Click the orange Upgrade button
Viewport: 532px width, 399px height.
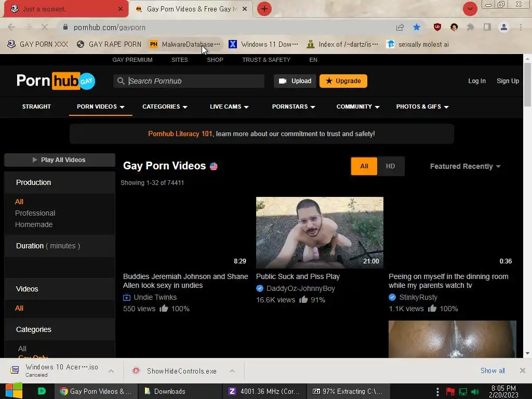click(x=343, y=81)
